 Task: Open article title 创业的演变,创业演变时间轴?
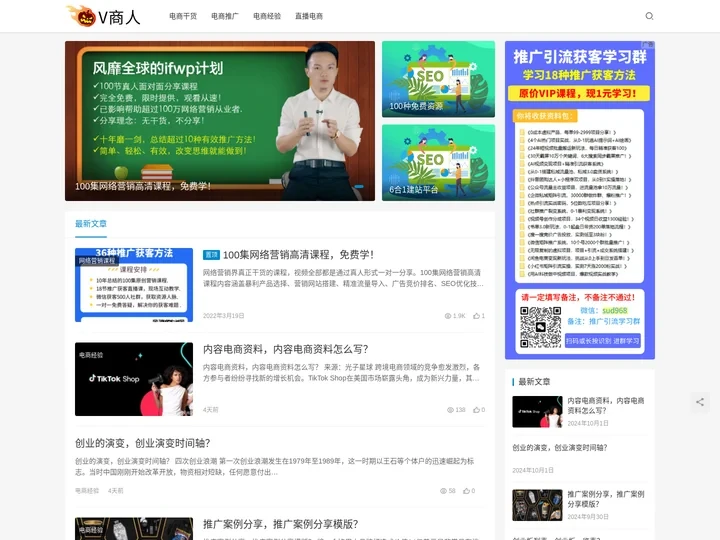tap(143, 444)
